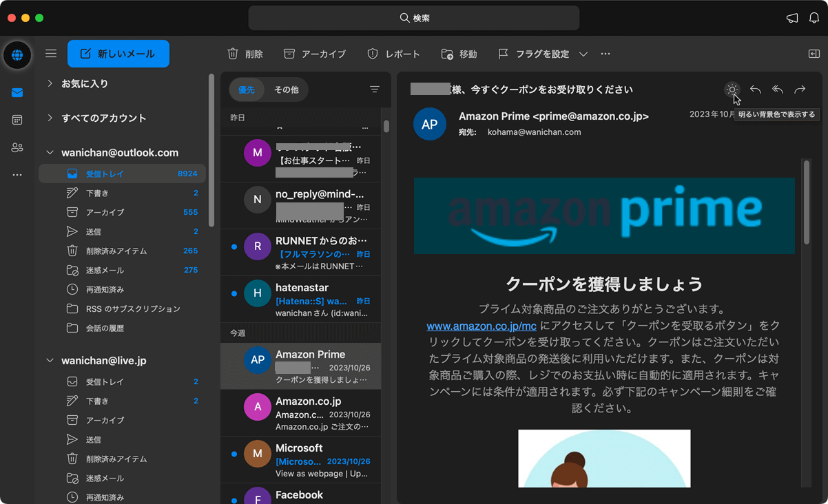Toggle the reading pane layout icon
Viewport: 828px width, 504px height.
click(x=814, y=54)
